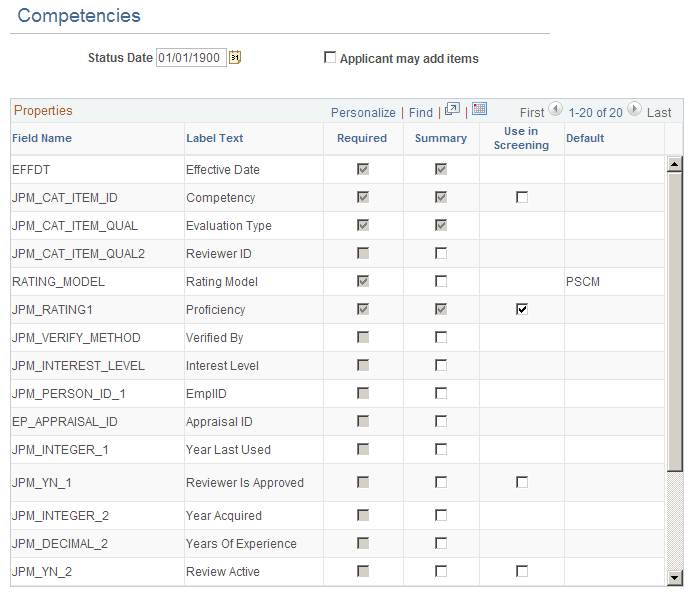
Task: Select label text Evaluation Type
Action: point(229,226)
